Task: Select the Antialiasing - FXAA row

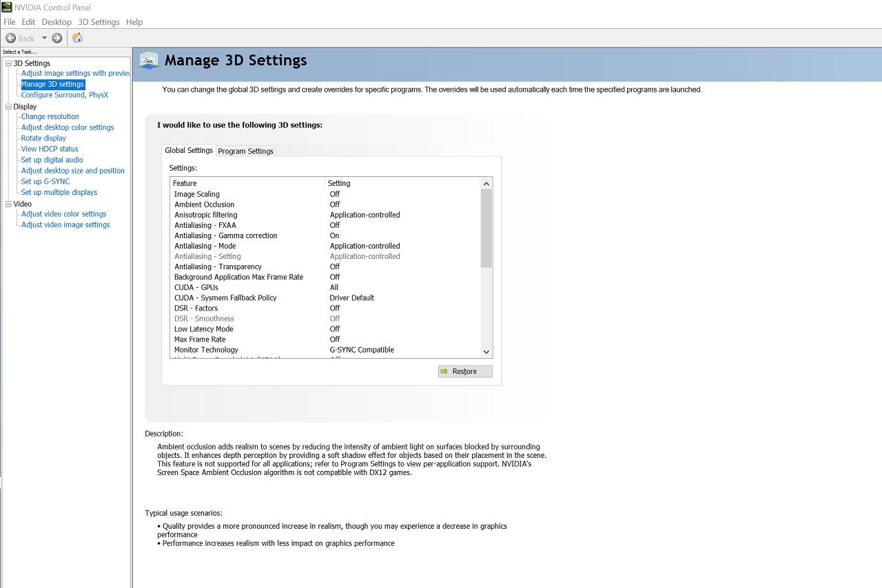Action: click(x=325, y=225)
